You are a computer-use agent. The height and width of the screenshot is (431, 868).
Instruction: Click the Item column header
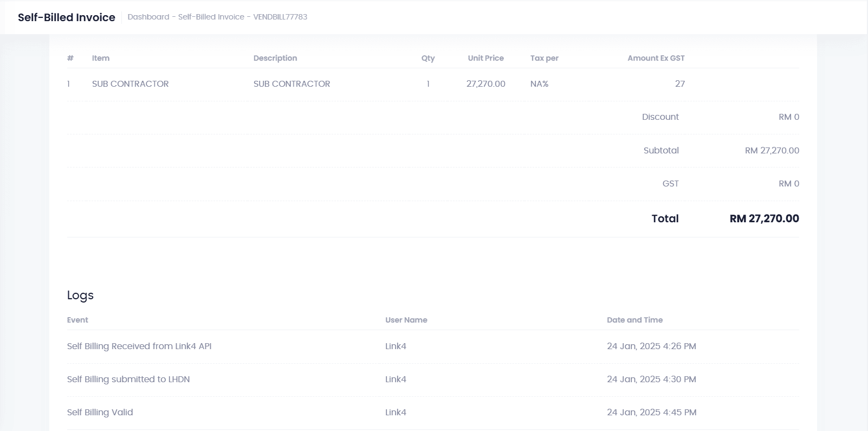coord(100,58)
